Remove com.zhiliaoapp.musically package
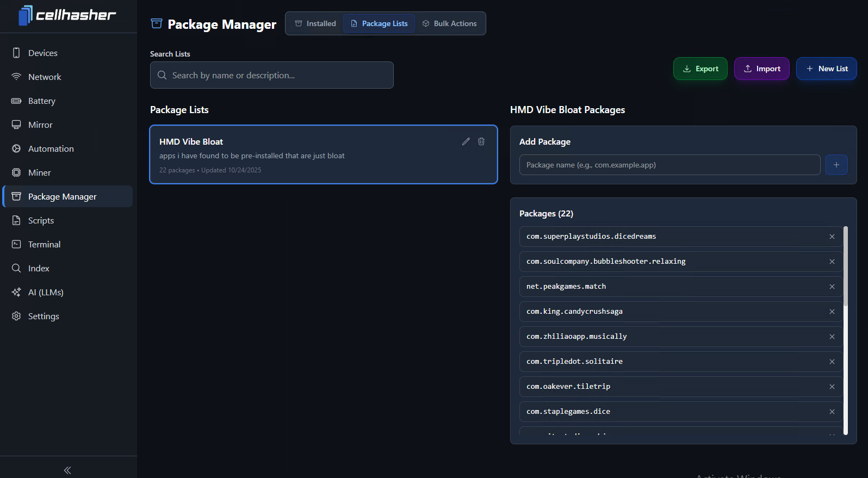The image size is (868, 478). 832,337
